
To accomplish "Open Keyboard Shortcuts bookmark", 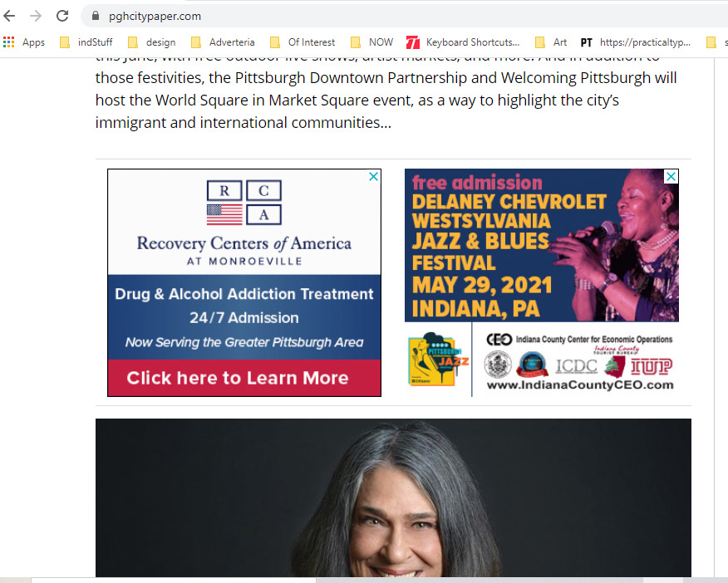I will 463,42.
